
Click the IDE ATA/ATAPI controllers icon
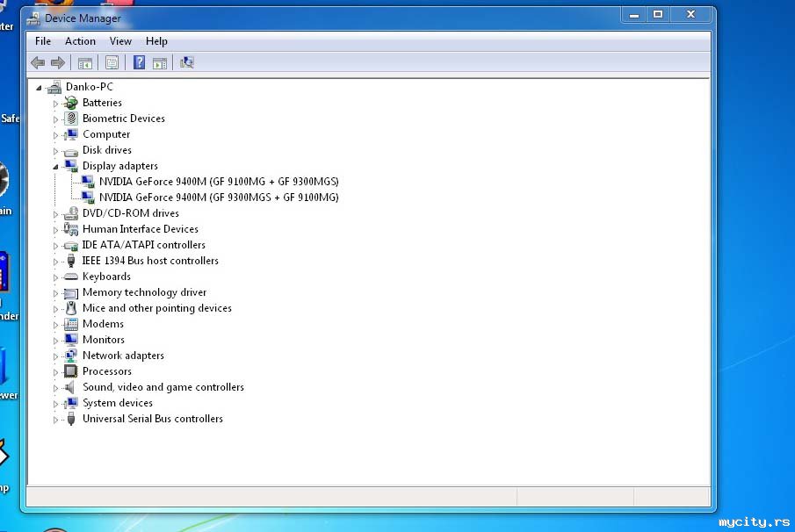pyautogui.click(x=71, y=246)
